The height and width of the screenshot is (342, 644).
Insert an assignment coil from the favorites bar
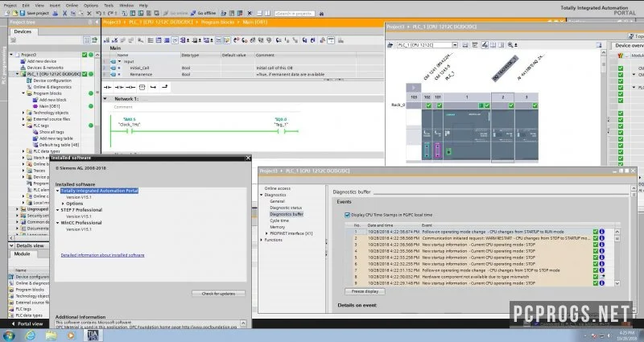click(x=130, y=87)
